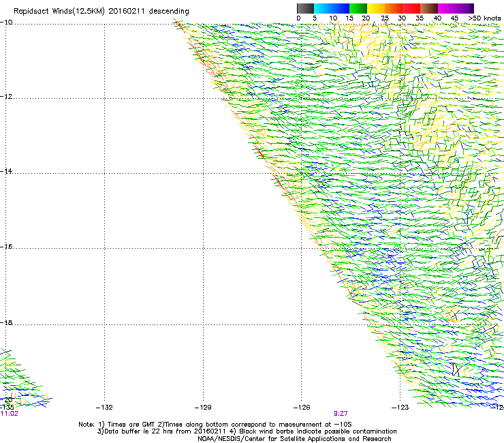Click the "-132" longitude axis label
504x443 pixels.
click(104, 408)
